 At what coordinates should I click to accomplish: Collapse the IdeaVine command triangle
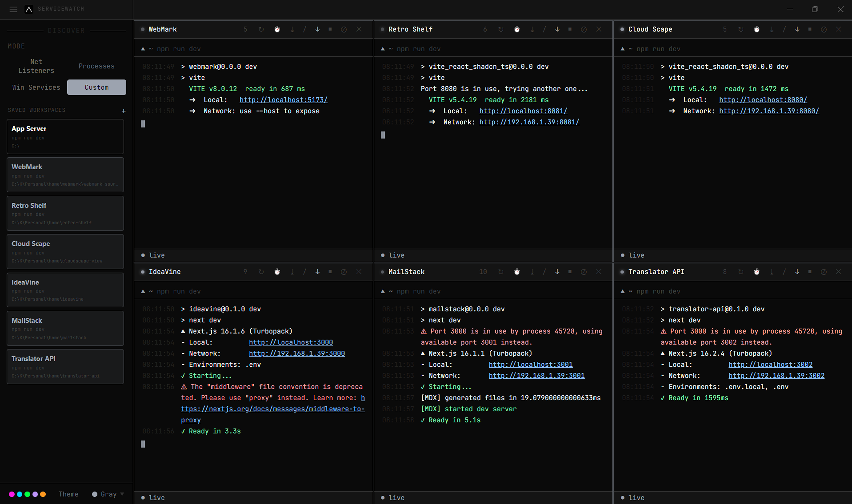coord(143,291)
